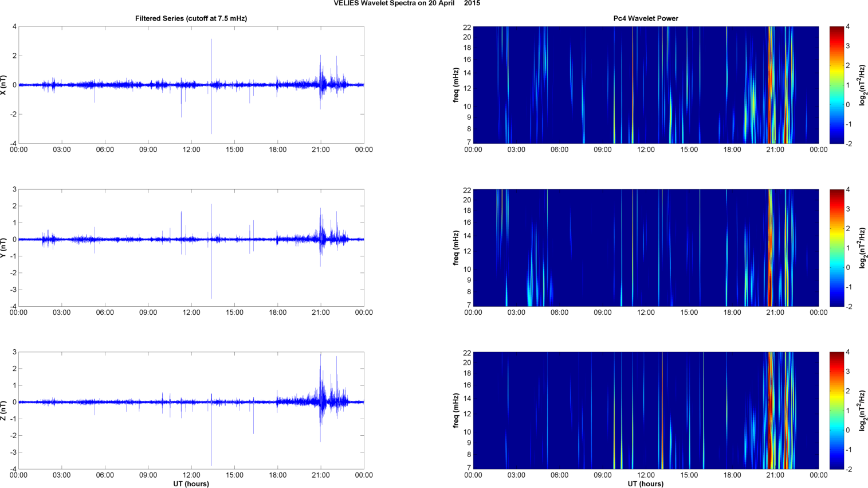
Task: Click the "03:00" tick under the bottom spectrogram
Action: tap(516, 475)
